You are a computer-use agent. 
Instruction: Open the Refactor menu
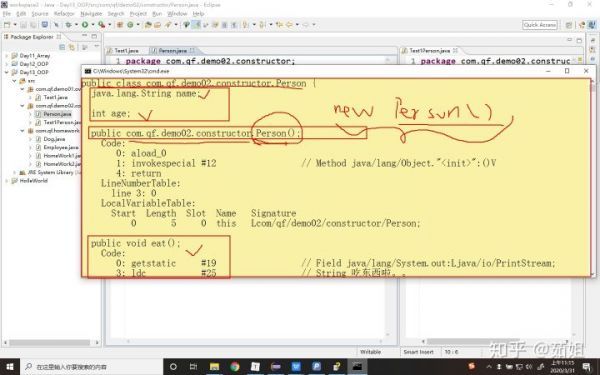coord(64,14)
